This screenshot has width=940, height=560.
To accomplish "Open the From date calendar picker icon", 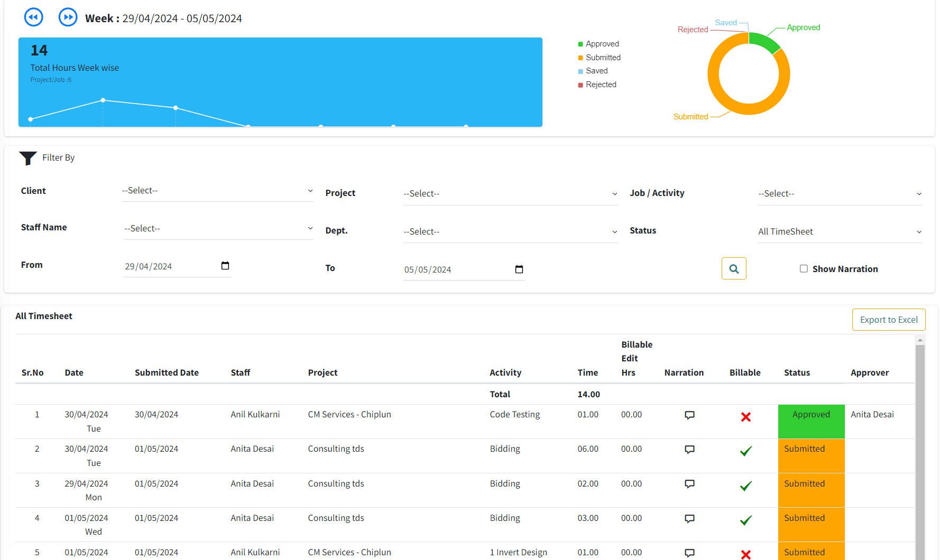I will point(225,266).
